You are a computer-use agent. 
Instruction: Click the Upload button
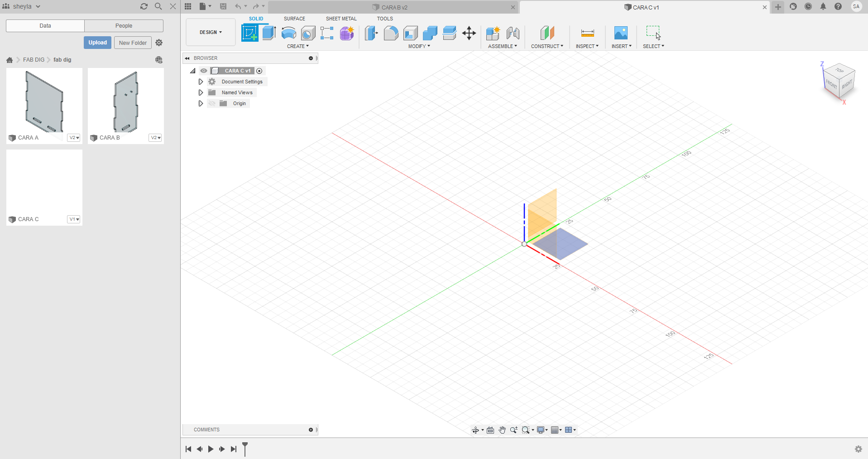pos(97,43)
